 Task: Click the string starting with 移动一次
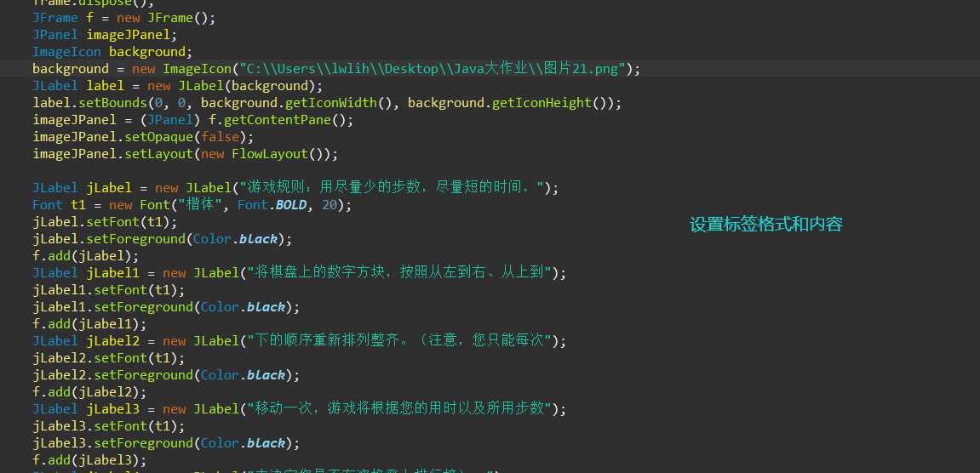(x=398, y=408)
